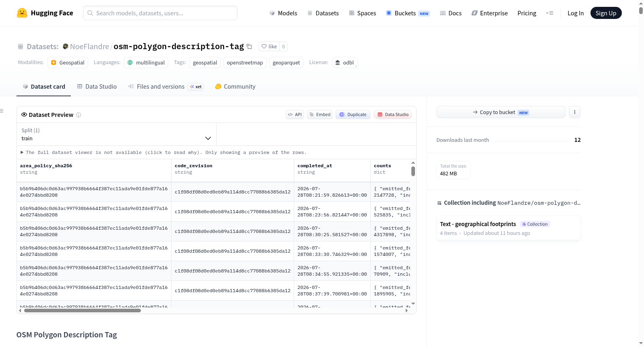
Task: Click the NoeFlandre user avatar
Action: 66,46
